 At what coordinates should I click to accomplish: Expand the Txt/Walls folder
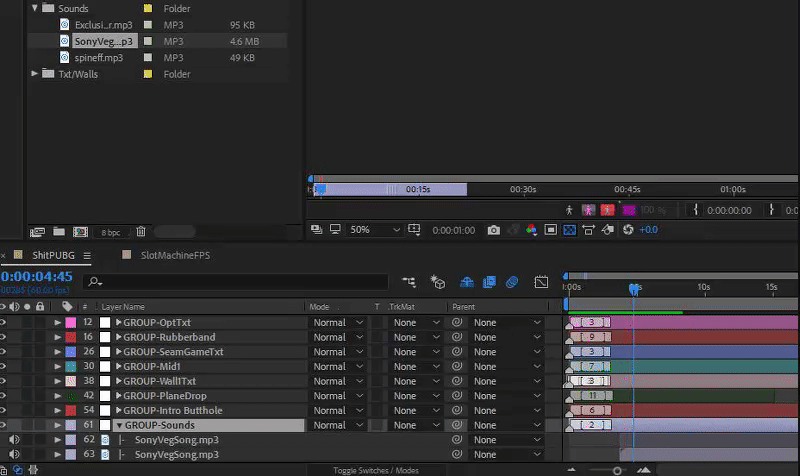tap(35, 74)
